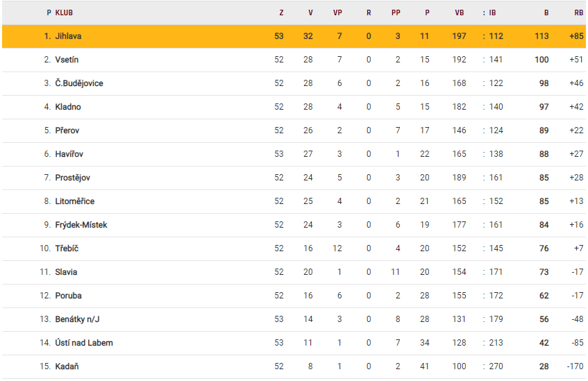Open Č.Budějovice team page
Viewport: 588px width, 381px height.
(x=79, y=83)
